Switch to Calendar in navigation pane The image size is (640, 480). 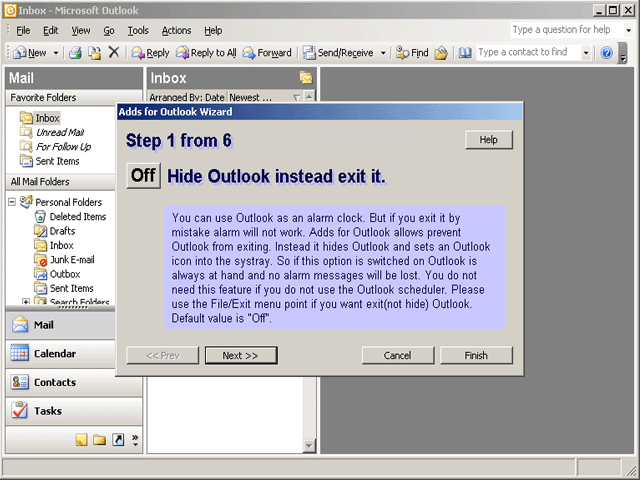coord(60,353)
